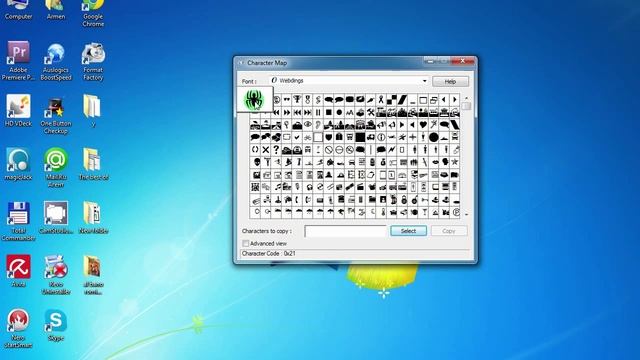Click the Character Map title bar icon
The width and height of the screenshot is (640, 360).
tap(241, 63)
